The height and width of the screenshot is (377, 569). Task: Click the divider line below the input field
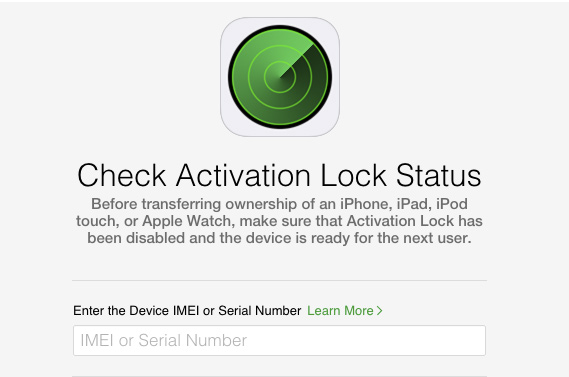coord(279,376)
